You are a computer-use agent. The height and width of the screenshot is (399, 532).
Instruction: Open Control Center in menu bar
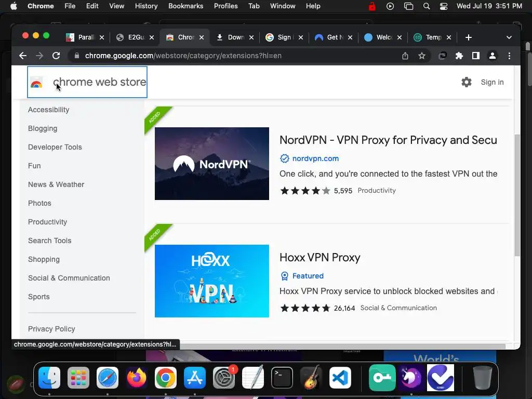tap(444, 6)
